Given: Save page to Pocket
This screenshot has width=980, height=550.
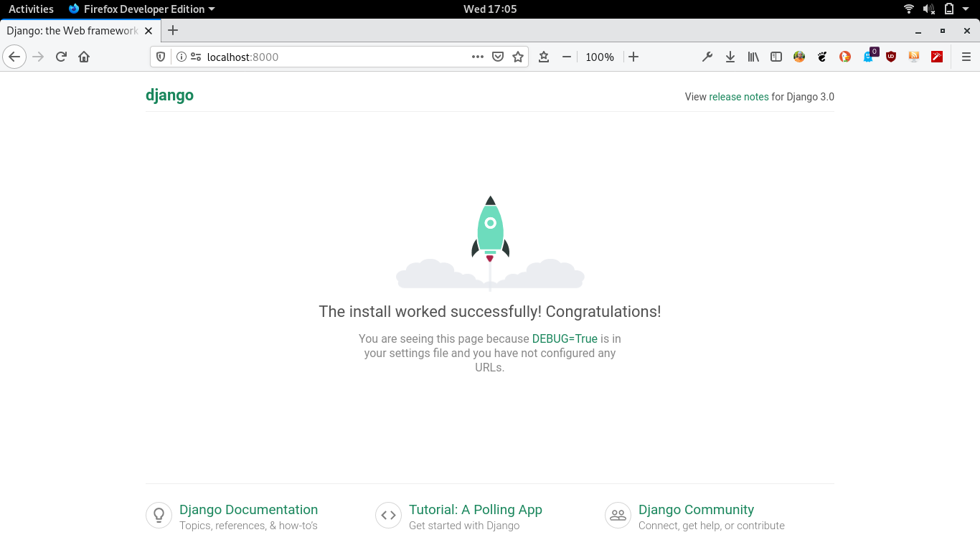Looking at the screenshot, I should (498, 57).
